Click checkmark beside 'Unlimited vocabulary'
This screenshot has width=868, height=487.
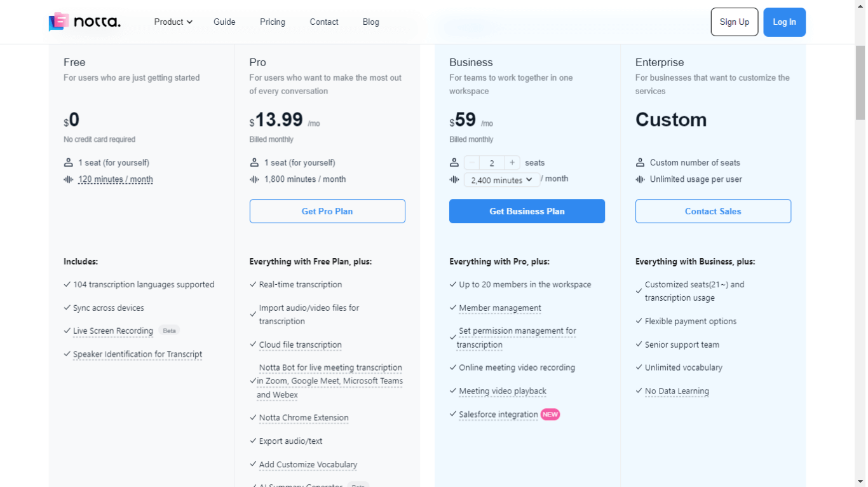tap(639, 367)
